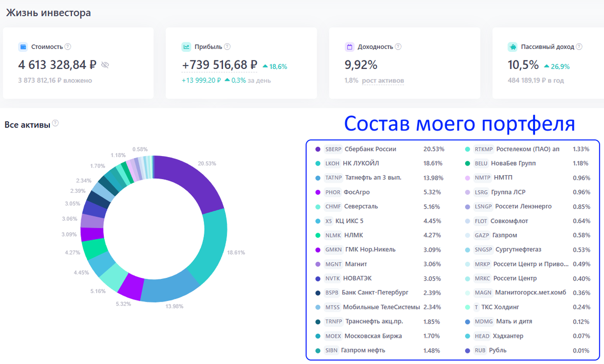Select the blue legend dot for Татнефть
The height and width of the screenshot is (364, 604).
[318, 178]
